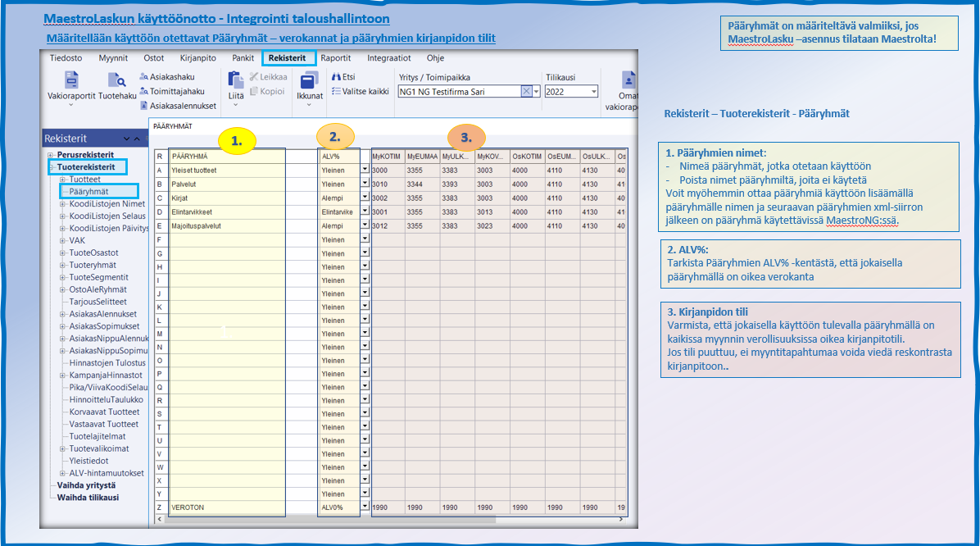Open ALV% dropdown for Elintarvikkeet row
The height and width of the screenshot is (546, 980).
point(365,212)
